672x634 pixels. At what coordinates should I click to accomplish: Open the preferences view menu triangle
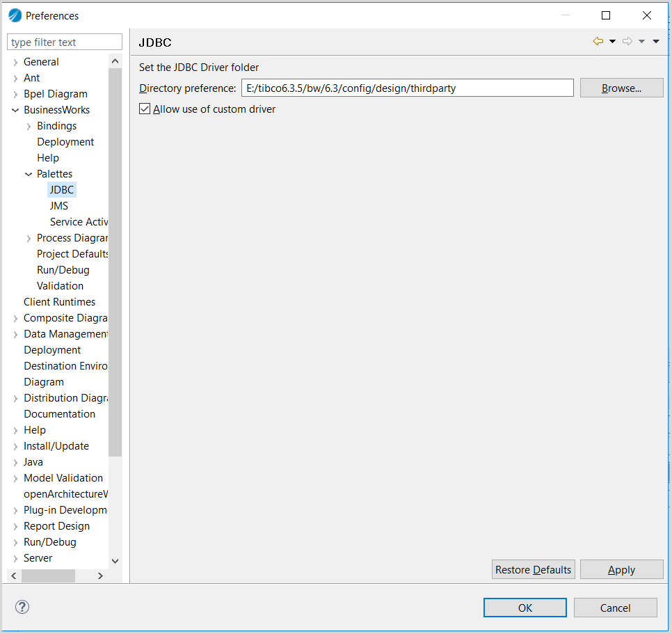(656, 41)
